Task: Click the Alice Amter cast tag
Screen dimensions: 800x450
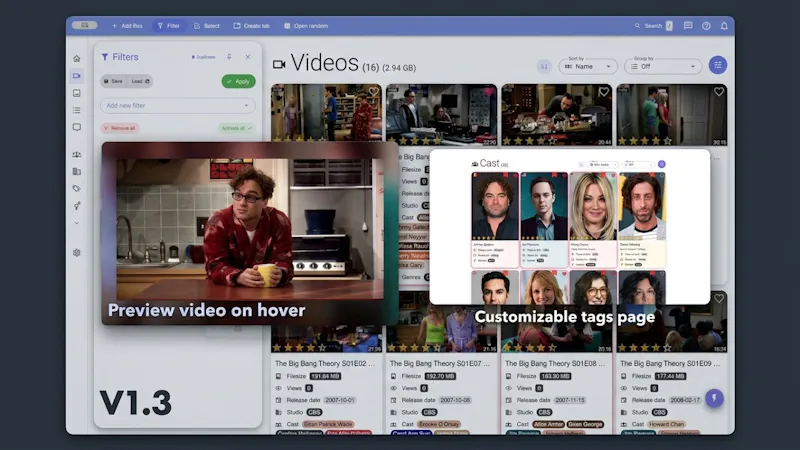Action: click(x=548, y=424)
